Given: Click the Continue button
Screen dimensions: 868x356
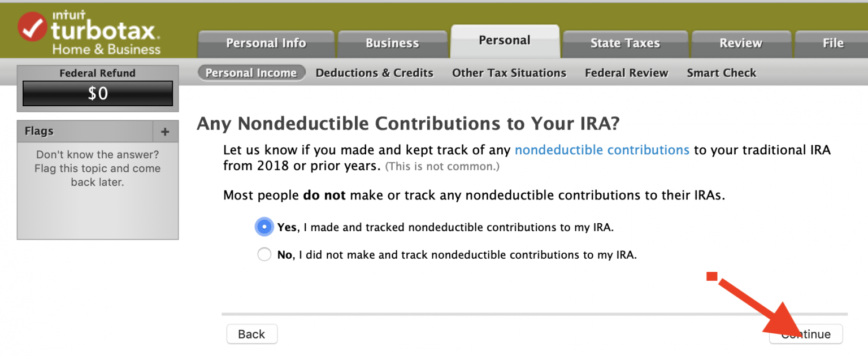Looking at the screenshot, I should [806, 334].
